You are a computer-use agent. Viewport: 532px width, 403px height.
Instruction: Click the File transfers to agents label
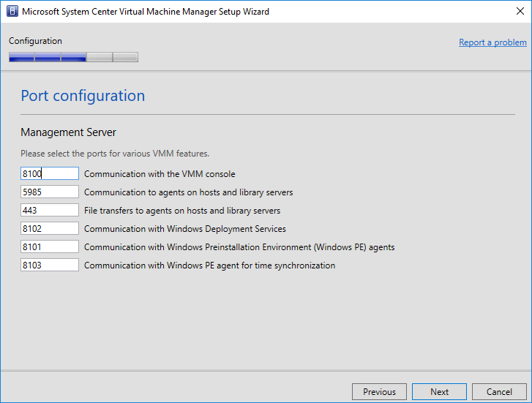pos(182,211)
